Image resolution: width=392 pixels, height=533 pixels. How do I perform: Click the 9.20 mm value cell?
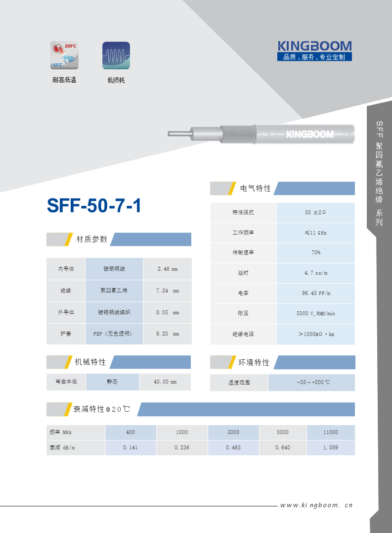click(x=168, y=334)
